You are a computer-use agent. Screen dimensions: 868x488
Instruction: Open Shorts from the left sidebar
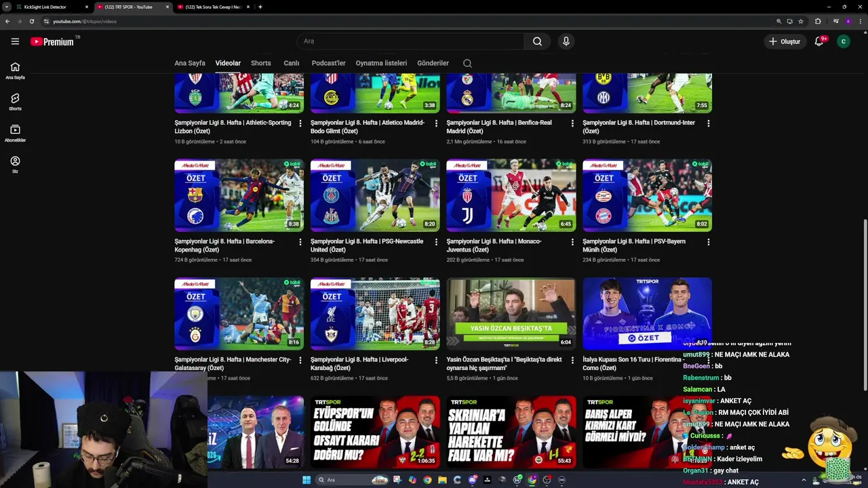[15, 102]
